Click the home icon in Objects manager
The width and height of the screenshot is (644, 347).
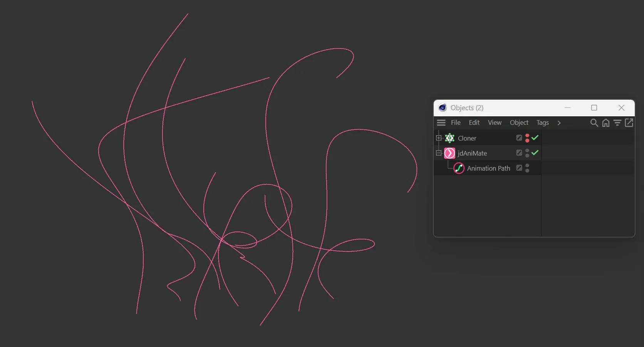pyautogui.click(x=606, y=122)
